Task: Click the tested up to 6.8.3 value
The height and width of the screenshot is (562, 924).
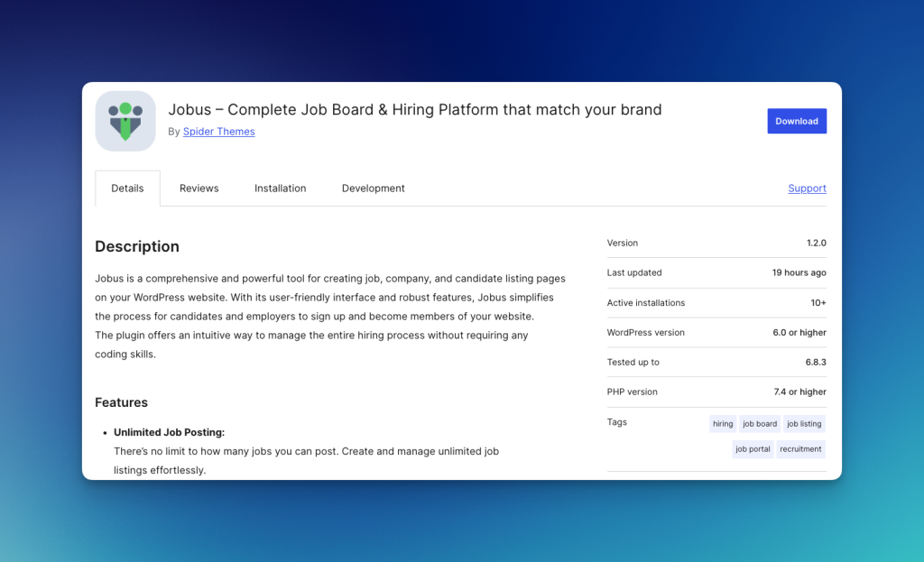Action: click(x=816, y=363)
